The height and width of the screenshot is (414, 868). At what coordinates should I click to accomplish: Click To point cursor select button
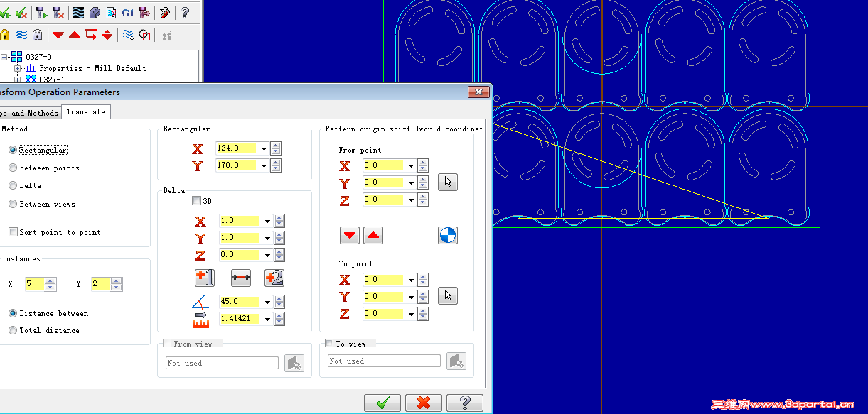point(448,295)
